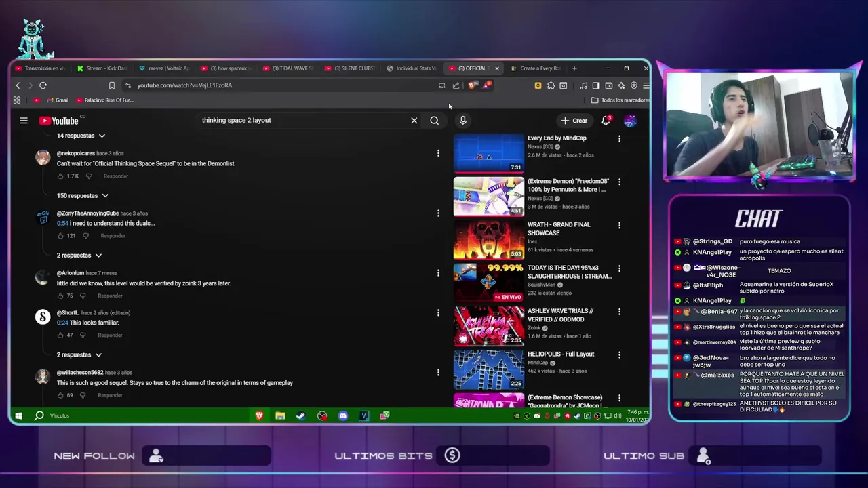
Task: Open the Windows Start menu
Action: click(x=18, y=415)
